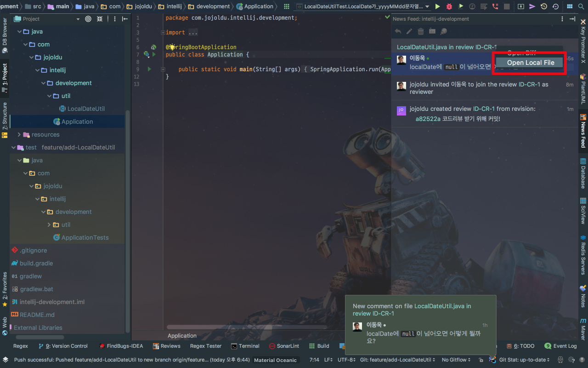
Task: Open the 9: Version Control tab
Action: (63, 346)
